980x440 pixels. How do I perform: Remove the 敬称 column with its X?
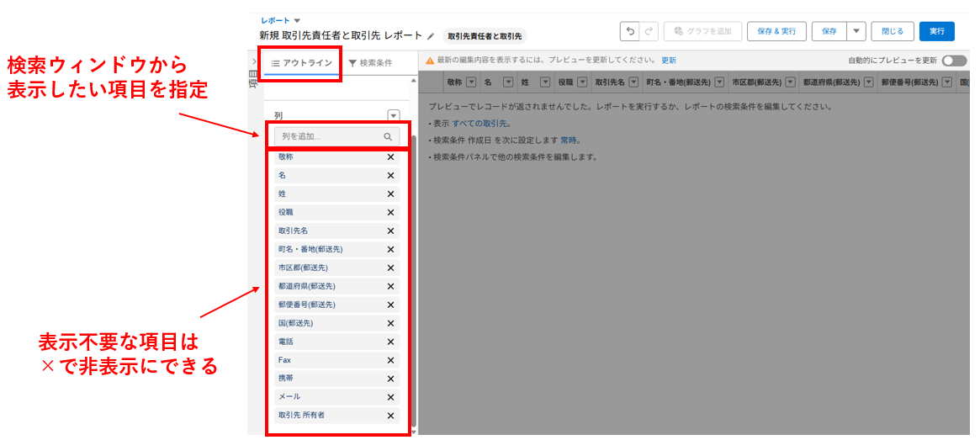390,157
